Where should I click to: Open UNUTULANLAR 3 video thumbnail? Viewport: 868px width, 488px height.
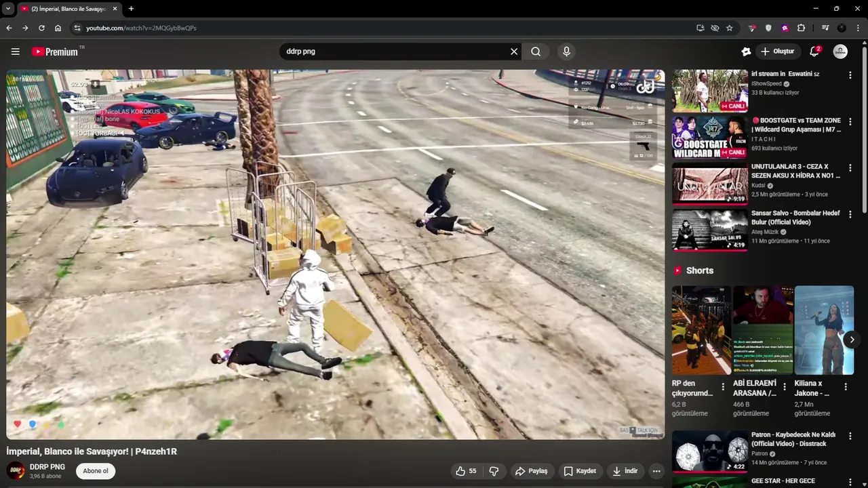click(x=710, y=183)
